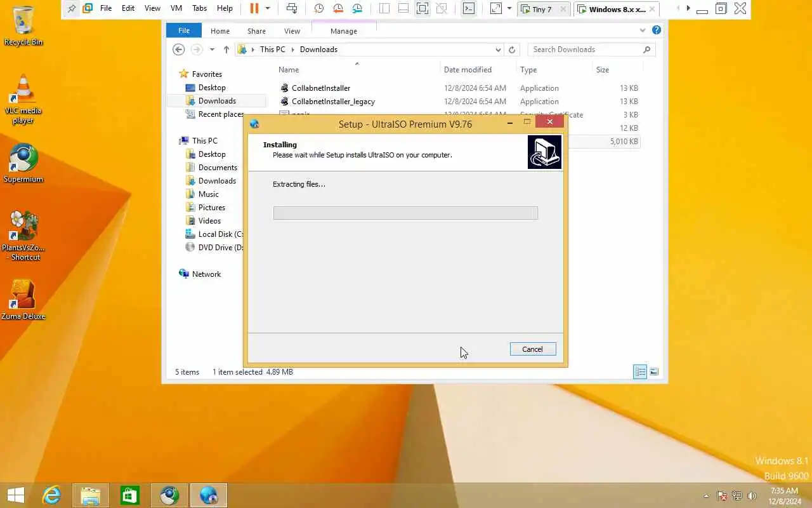Image resolution: width=812 pixels, height=508 pixels.
Task: Open the View ribbon tab in Explorer
Action: (292, 30)
